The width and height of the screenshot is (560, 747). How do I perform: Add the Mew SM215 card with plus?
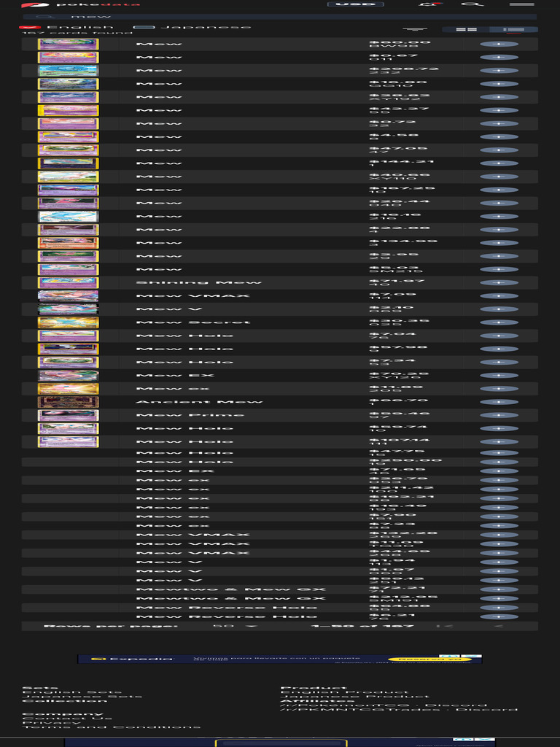pos(499,270)
